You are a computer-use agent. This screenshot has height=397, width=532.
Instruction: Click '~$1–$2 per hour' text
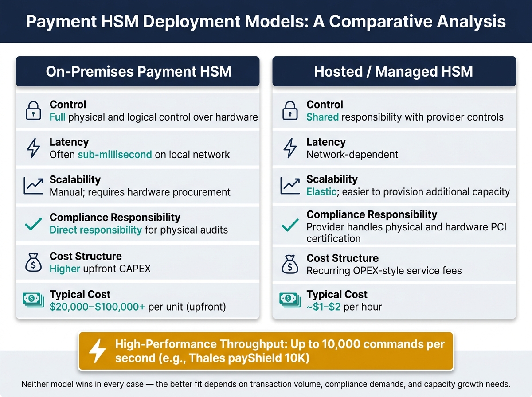[344, 307]
